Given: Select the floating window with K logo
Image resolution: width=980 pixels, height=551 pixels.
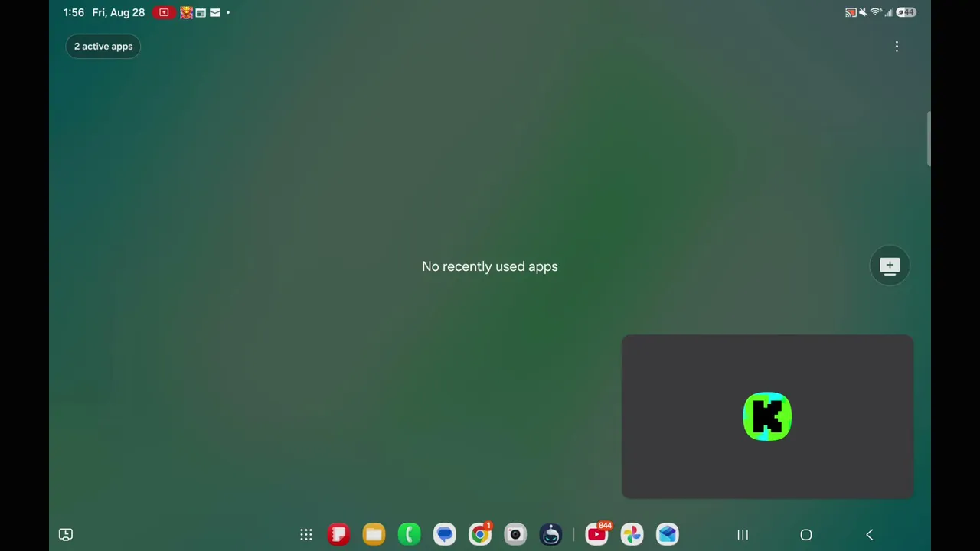Looking at the screenshot, I should (767, 416).
